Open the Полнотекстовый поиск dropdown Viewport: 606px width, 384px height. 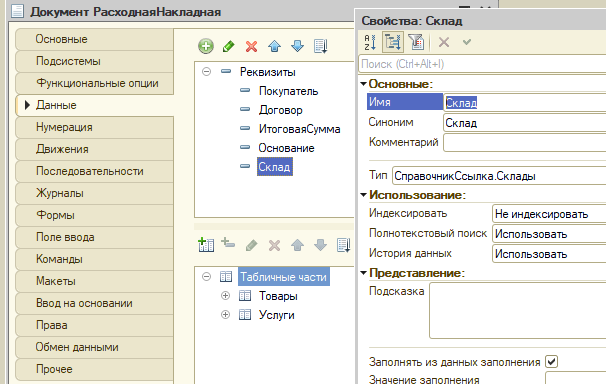[549, 234]
